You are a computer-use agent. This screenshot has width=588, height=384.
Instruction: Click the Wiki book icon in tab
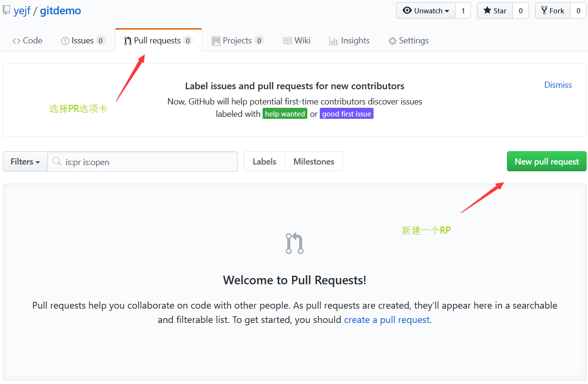(x=287, y=41)
